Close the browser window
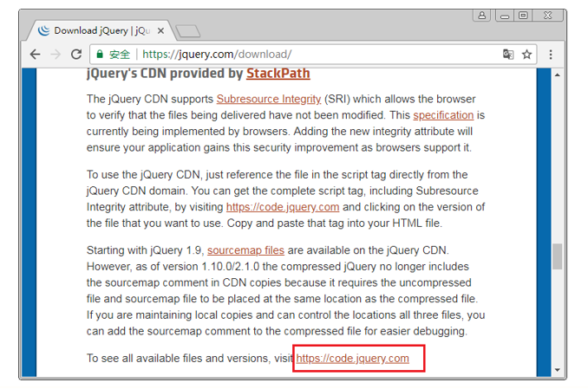The image size is (588, 389). click(547, 16)
